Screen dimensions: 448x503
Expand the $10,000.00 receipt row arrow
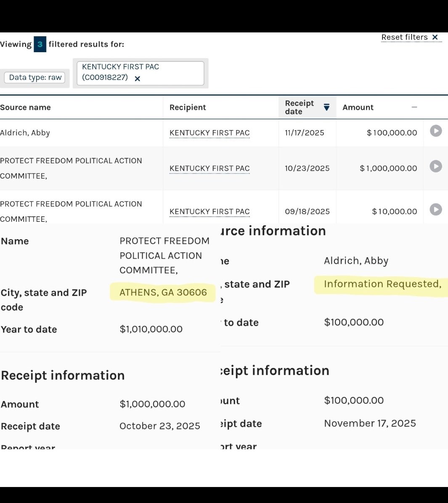(x=436, y=210)
